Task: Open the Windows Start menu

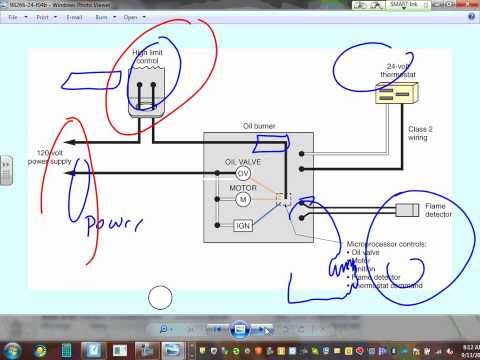Action: tap(12, 351)
